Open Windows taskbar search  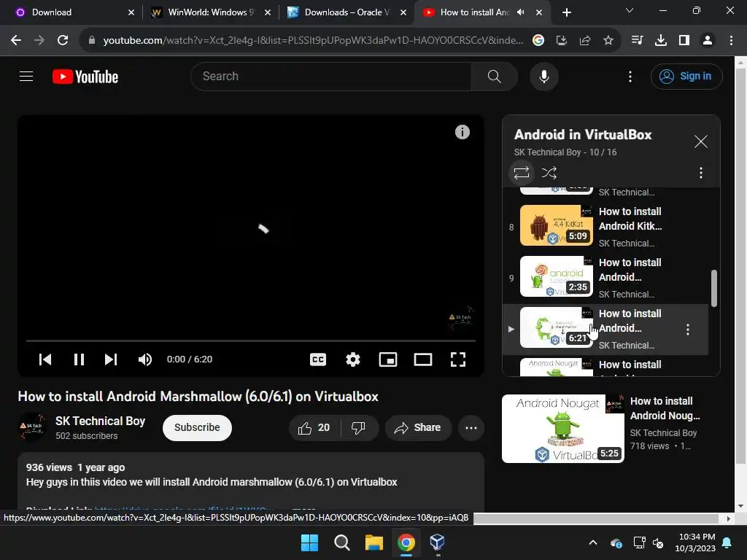[341, 542]
